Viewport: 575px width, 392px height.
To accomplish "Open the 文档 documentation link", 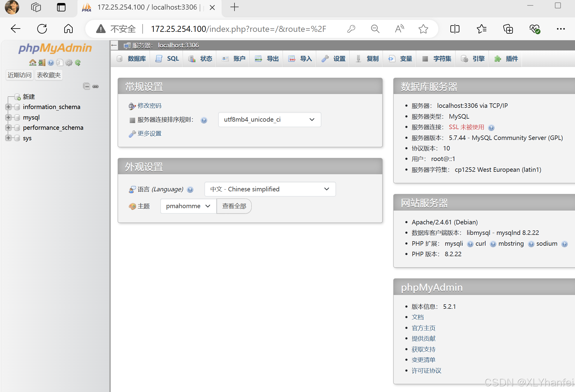I will pos(418,317).
